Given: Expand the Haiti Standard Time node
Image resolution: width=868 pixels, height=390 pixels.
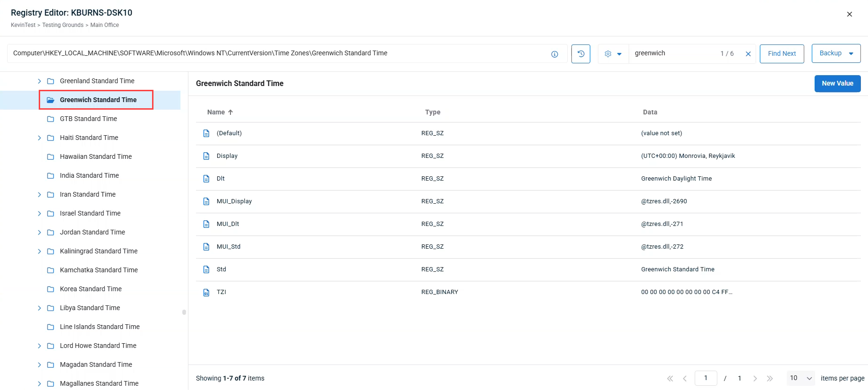Looking at the screenshot, I should (x=39, y=138).
